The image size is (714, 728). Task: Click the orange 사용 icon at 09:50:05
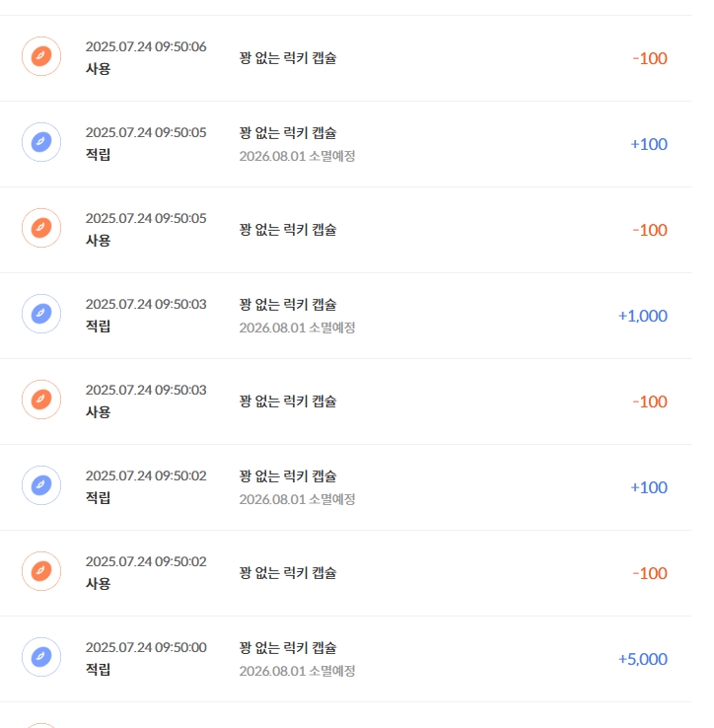(41, 228)
